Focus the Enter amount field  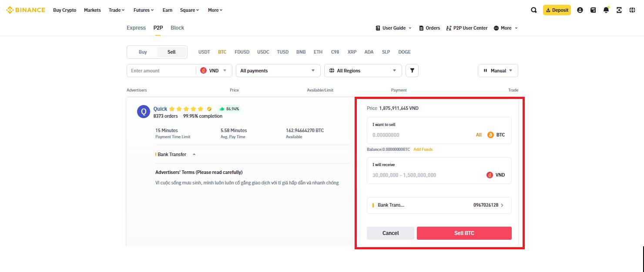point(161,71)
